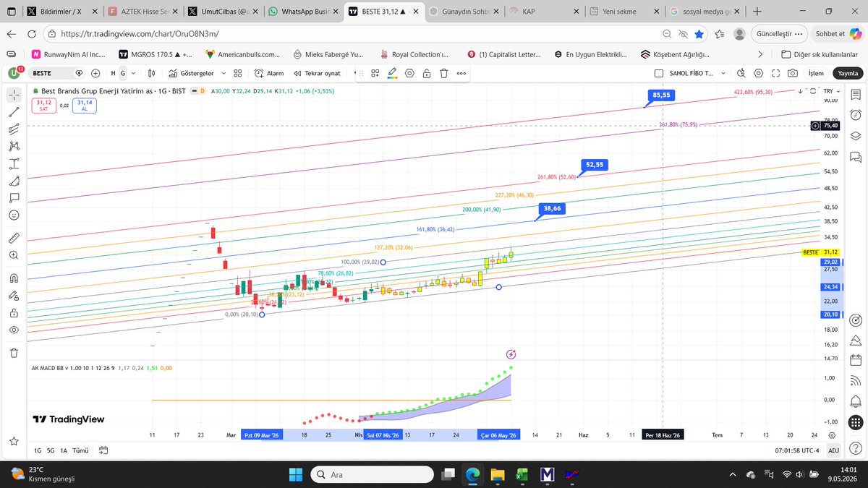Enter fullscreen mode
The image size is (868, 488).
pyautogui.click(x=775, y=73)
